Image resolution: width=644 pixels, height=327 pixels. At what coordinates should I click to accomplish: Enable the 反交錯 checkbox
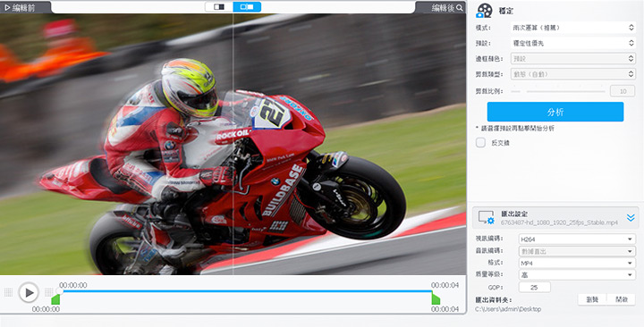480,143
